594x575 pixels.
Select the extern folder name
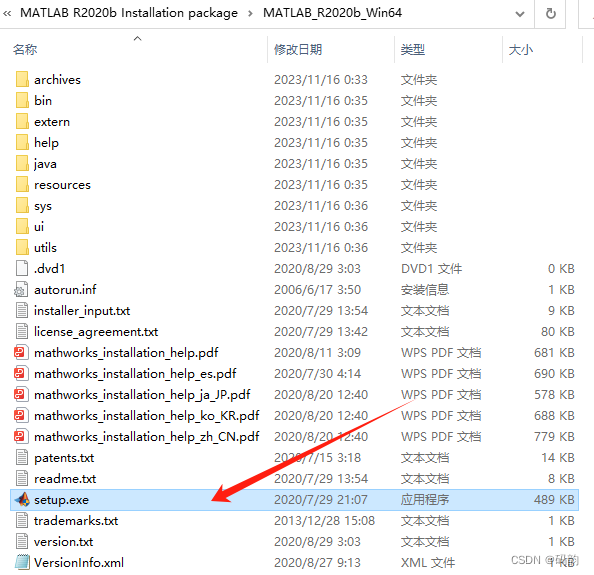click(52, 122)
